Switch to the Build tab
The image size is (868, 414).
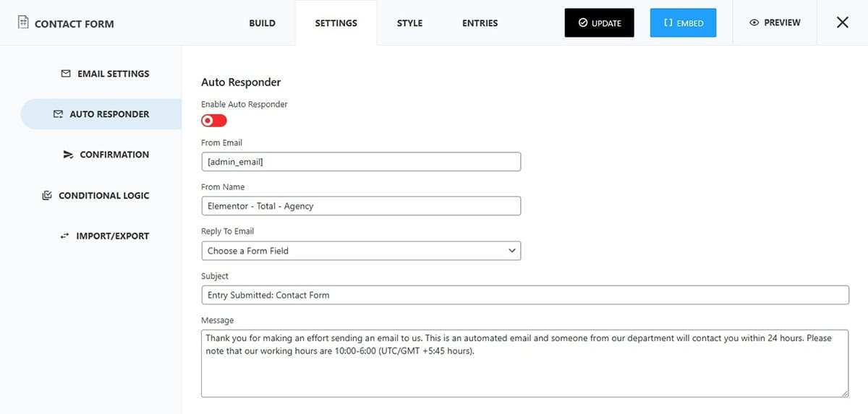point(262,23)
